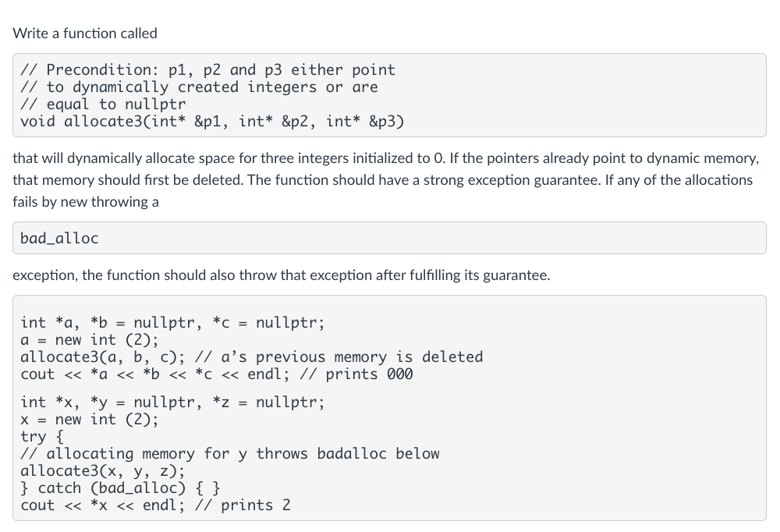Click the 'x = new int (2);' line
780x532 pixels.
[x=90, y=420]
